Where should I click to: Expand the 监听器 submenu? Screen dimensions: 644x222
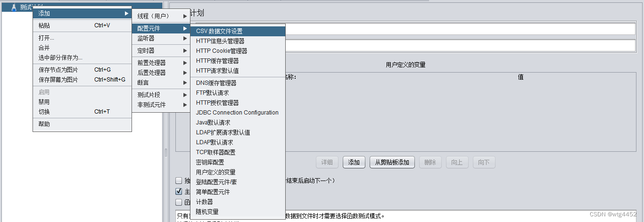(161, 38)
